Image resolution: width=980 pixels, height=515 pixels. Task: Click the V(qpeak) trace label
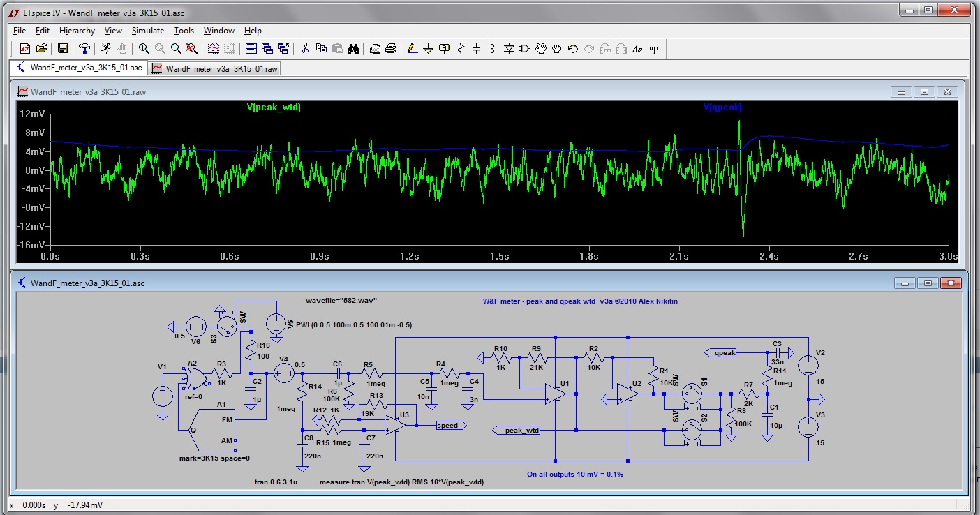pyautogui.click(x=722, y=107)
